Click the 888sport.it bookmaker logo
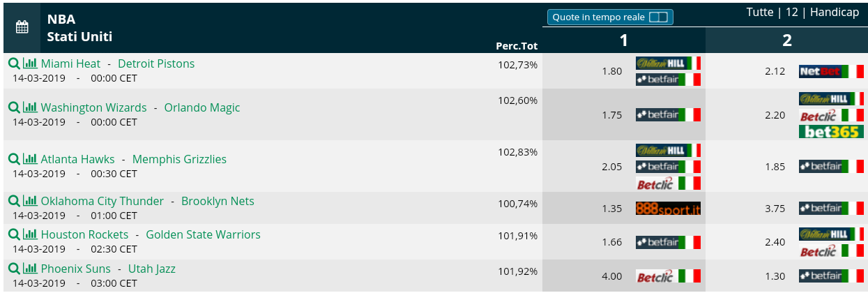Image resolution: width=868 pixels, height=293 pixels. (x=668, y=208)
